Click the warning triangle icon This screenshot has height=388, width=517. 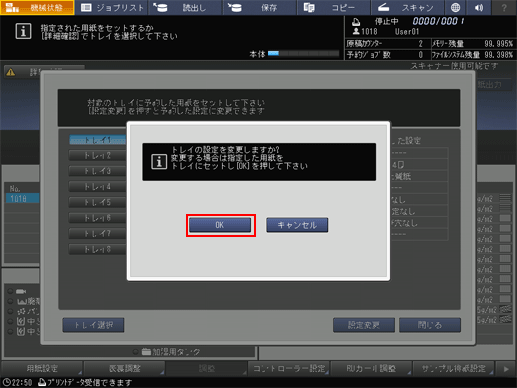[11, 72]
